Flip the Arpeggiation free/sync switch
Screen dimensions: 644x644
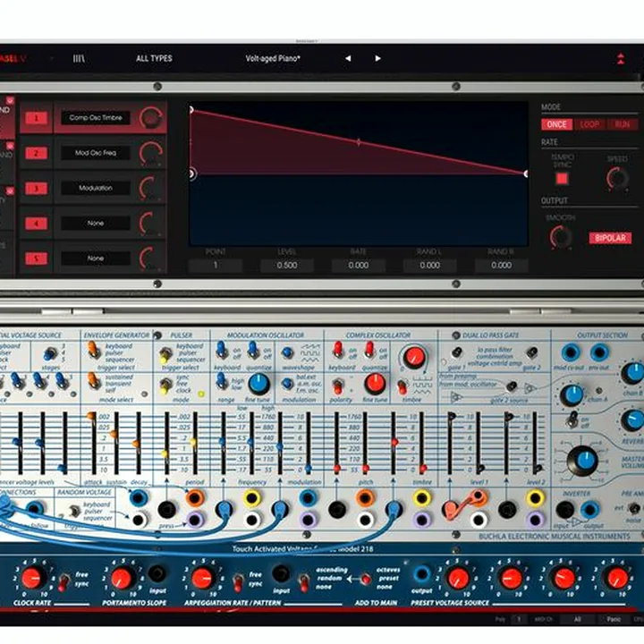[x=238, y=582]
